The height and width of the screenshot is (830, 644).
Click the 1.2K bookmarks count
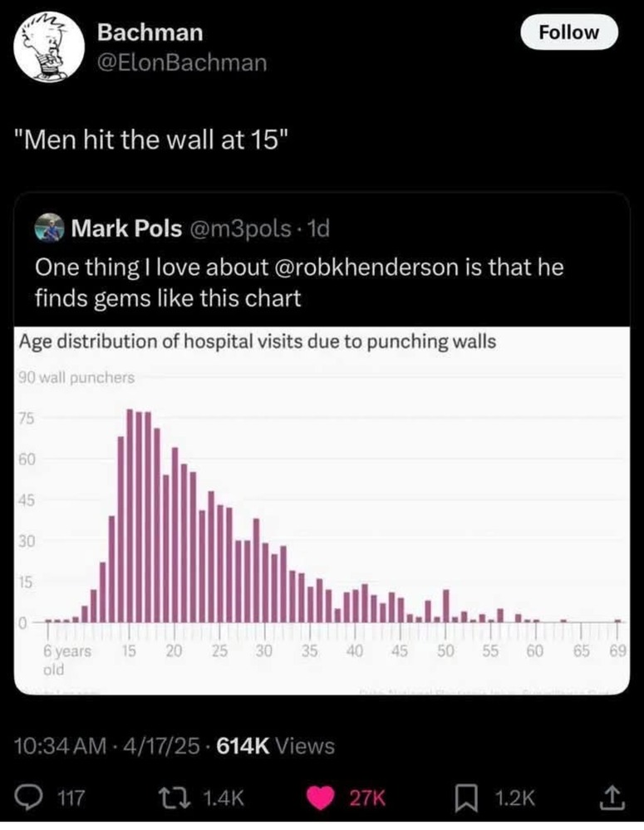coord(514,797)
